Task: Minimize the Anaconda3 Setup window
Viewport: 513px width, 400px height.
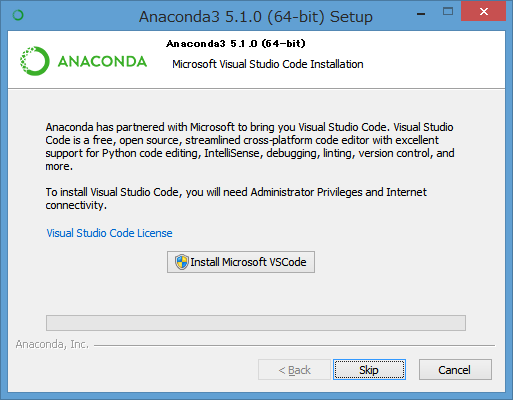Action: 421,14
